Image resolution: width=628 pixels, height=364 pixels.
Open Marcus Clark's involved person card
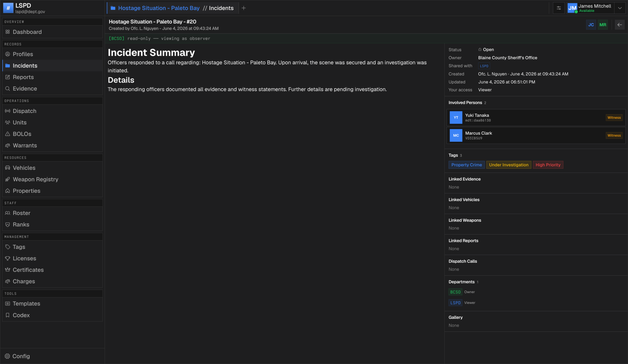pyautogui.click(x=536, y=136)
